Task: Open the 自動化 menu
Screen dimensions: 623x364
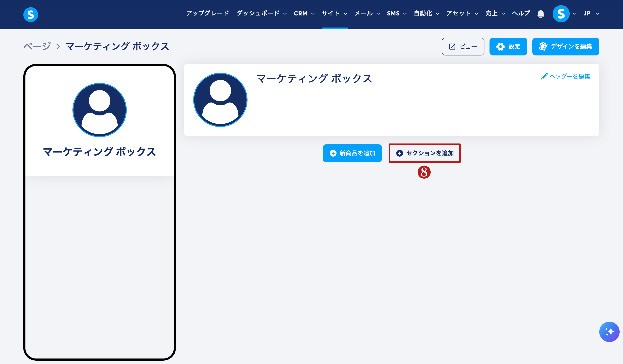Action: pyautogui.click(x=426, y=13)
